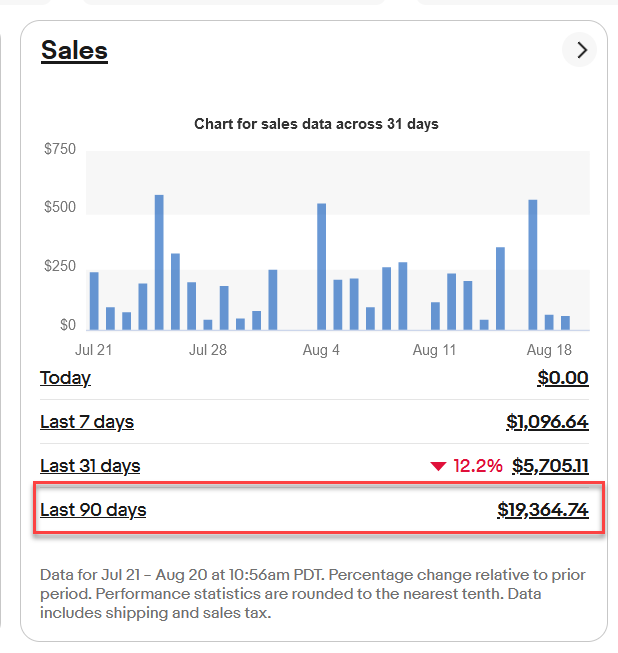Open the Last 31 days sales link
The width and height of the screenshot is (618, 653).
pyautogui.click(x=90, y=466)
